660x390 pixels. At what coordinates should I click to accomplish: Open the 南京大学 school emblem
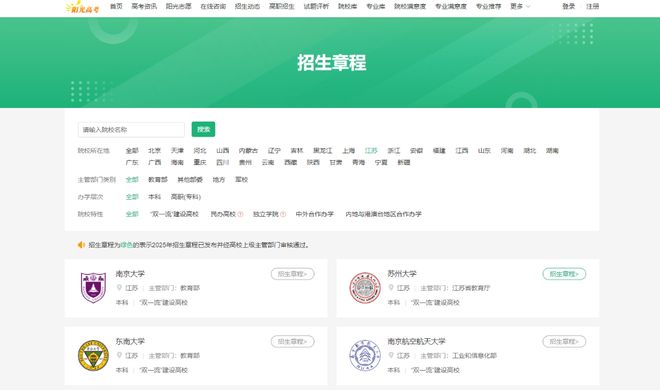coord(93,288)
